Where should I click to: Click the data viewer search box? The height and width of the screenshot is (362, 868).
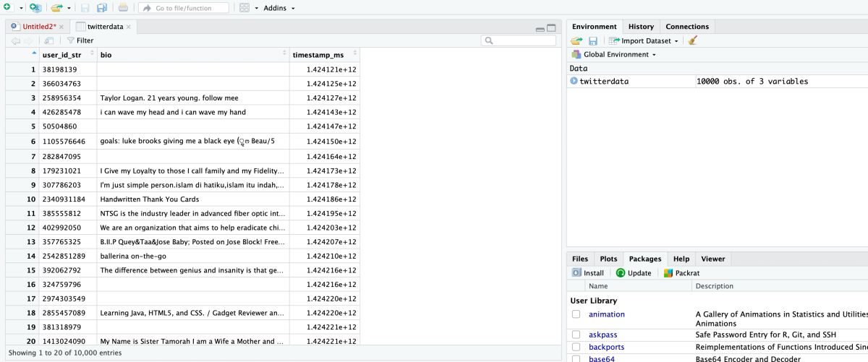click(x=519, y=41)
